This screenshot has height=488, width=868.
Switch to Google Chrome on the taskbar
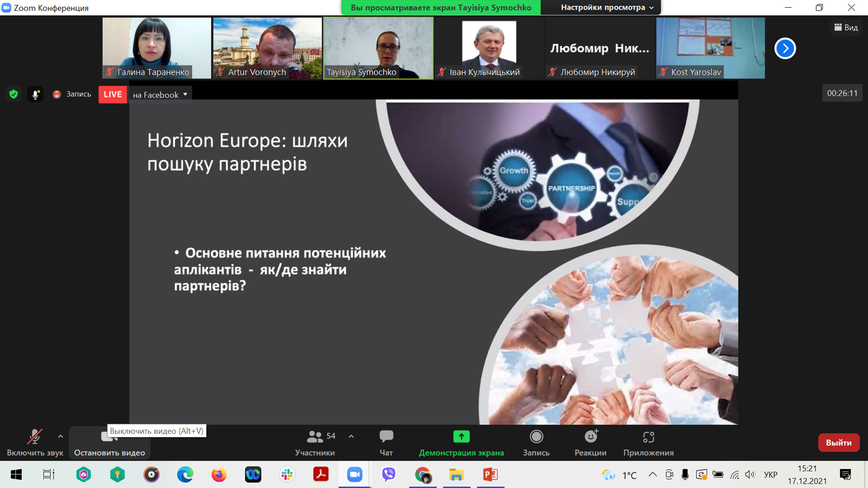422,475
